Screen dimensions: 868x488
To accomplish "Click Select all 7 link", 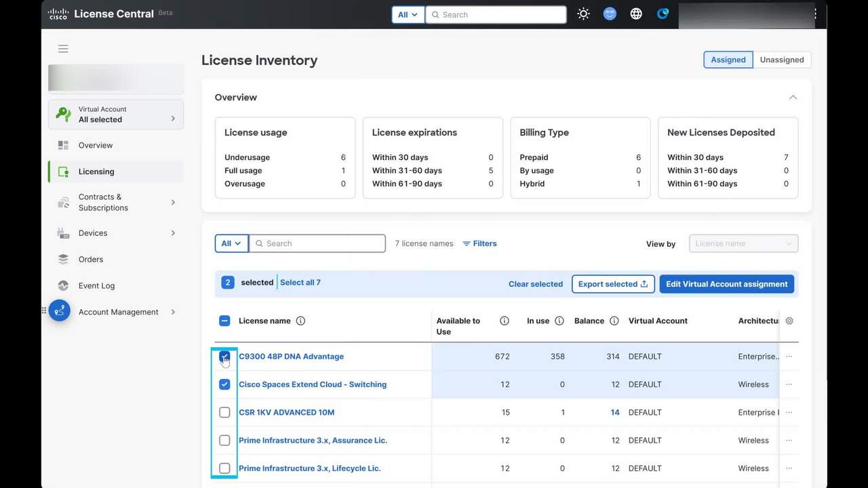I will [300, 283].
